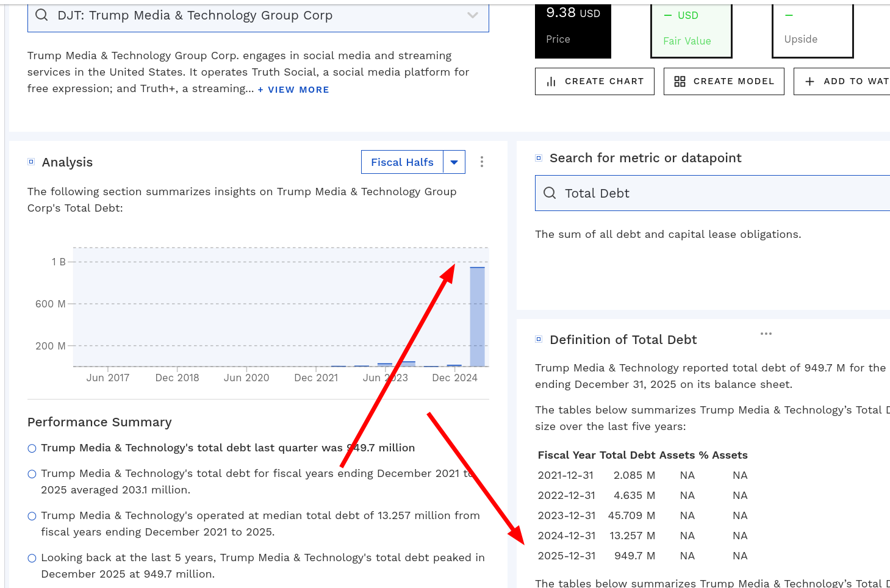Open the three-dot menu in the Analysis panel
This screenshot has height=588, width=890.
[x=482, y=162]
